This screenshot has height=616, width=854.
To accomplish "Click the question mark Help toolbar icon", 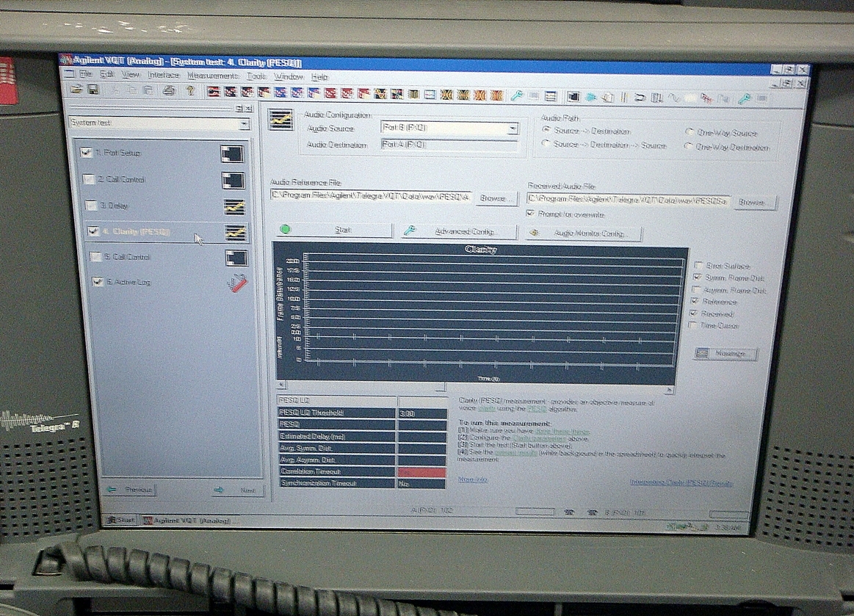I will (190, 91).
